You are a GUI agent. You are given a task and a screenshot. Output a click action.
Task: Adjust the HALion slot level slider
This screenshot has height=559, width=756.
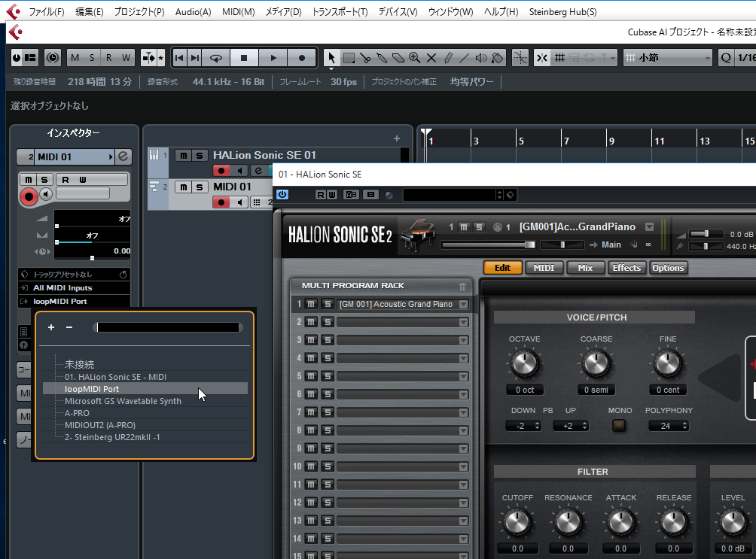[x=488, y=245]
